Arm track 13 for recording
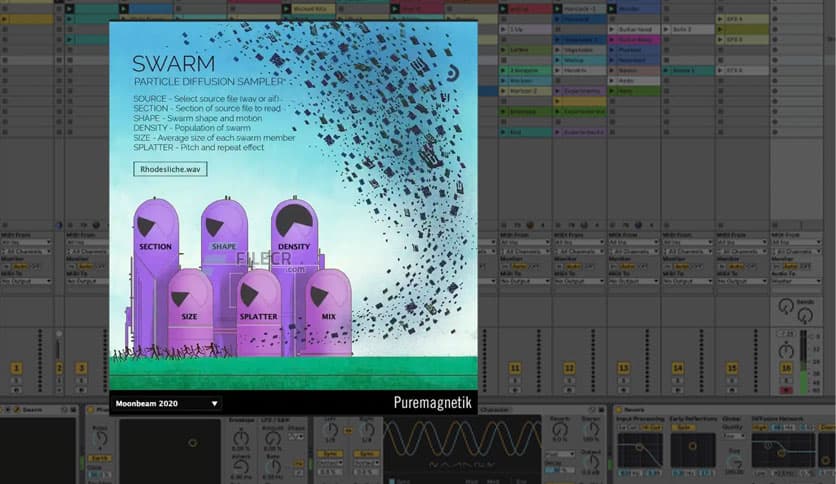Viewport: 836px width, 484px height. (623, 390)
